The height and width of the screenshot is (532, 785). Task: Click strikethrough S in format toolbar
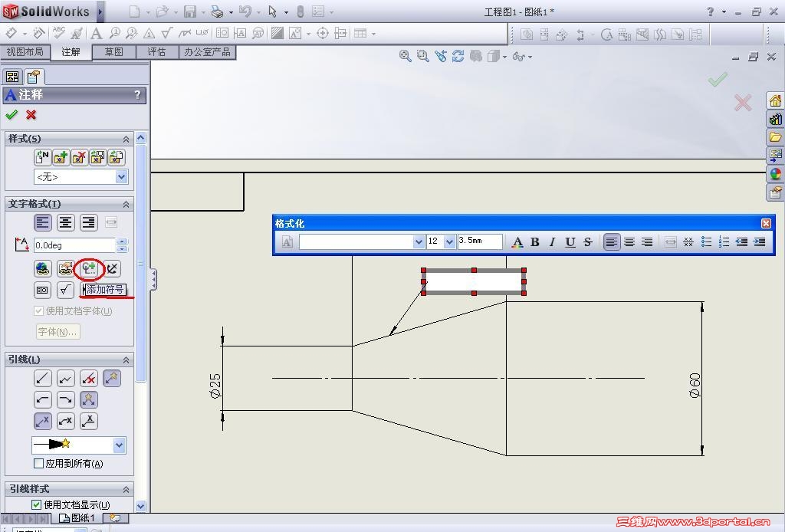pyautogui.click(x=588, y=242)
